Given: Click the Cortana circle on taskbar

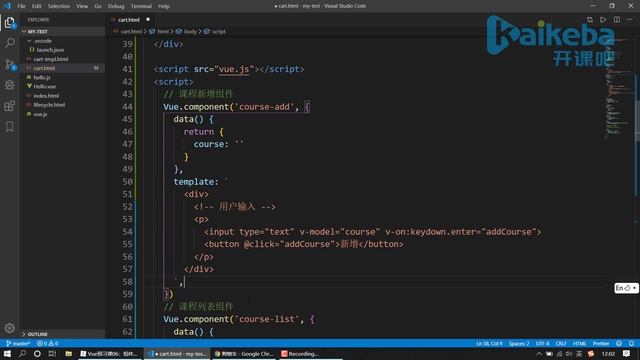Looking at the screenshot, I should (x=37, y=353).
